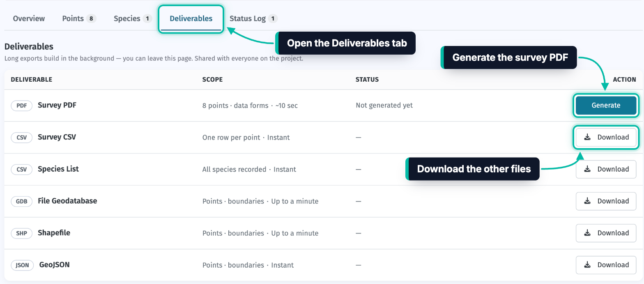Image resolution: width=644 pixels, height=284 pixels.
Task: Click the Deliverables section heading
Action: (29, 47)
